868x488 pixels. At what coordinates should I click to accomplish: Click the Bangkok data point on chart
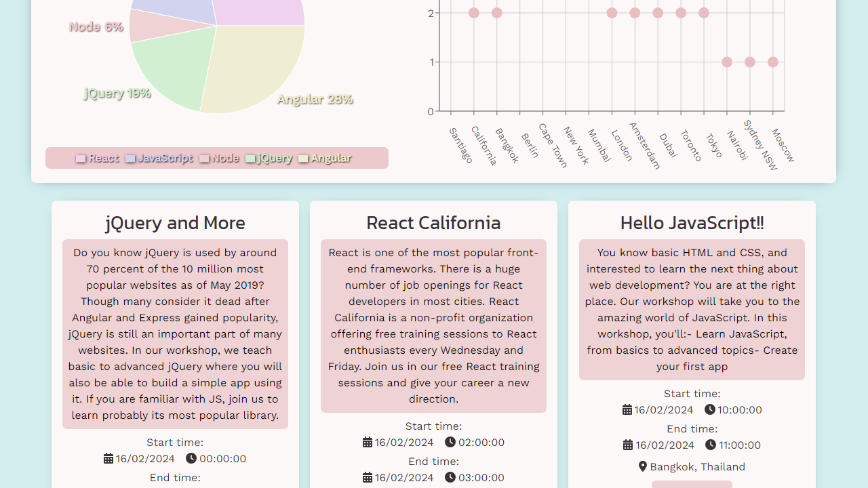pyautogui.click(x=497, y=13)
